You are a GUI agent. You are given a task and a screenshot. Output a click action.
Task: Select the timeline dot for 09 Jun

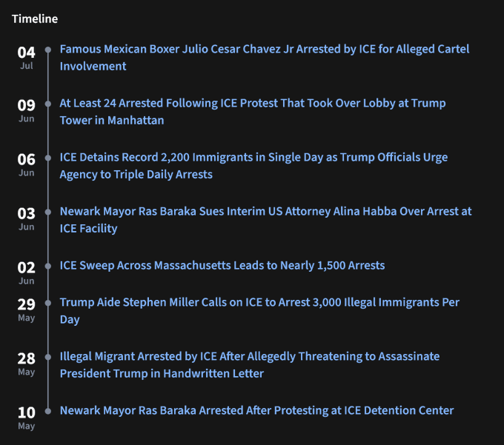[48, 104]
